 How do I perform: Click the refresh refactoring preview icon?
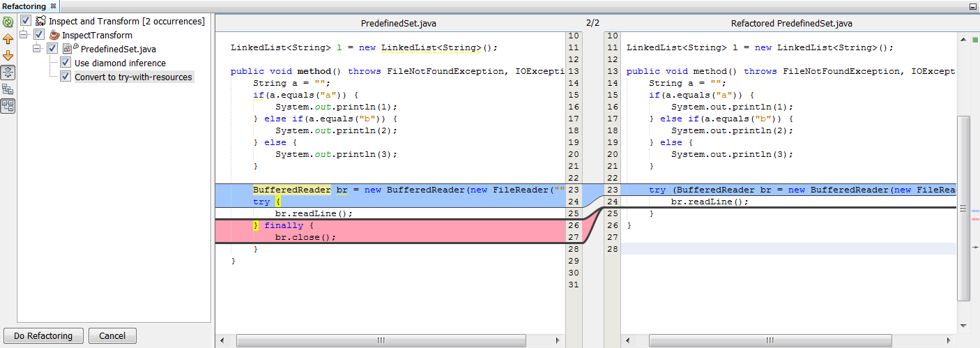8,22
